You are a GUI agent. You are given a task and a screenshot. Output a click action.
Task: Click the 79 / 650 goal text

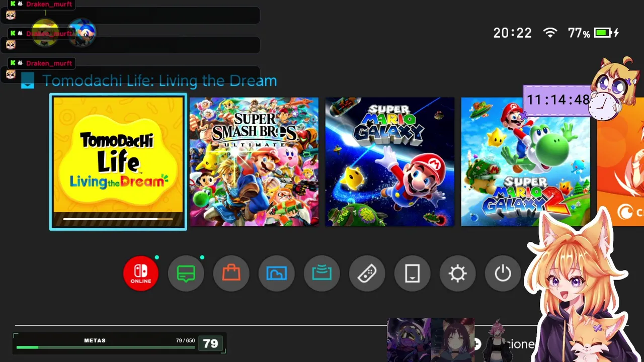point(185,340)
